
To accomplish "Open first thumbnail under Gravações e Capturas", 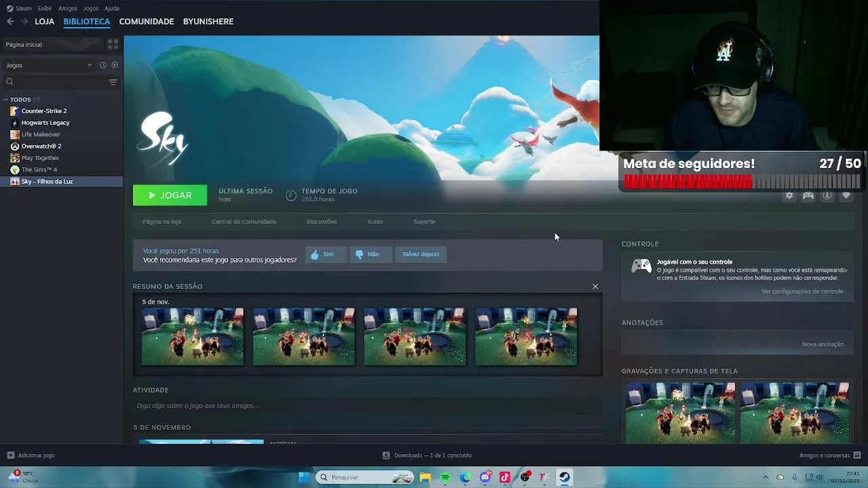I will 680,413.
